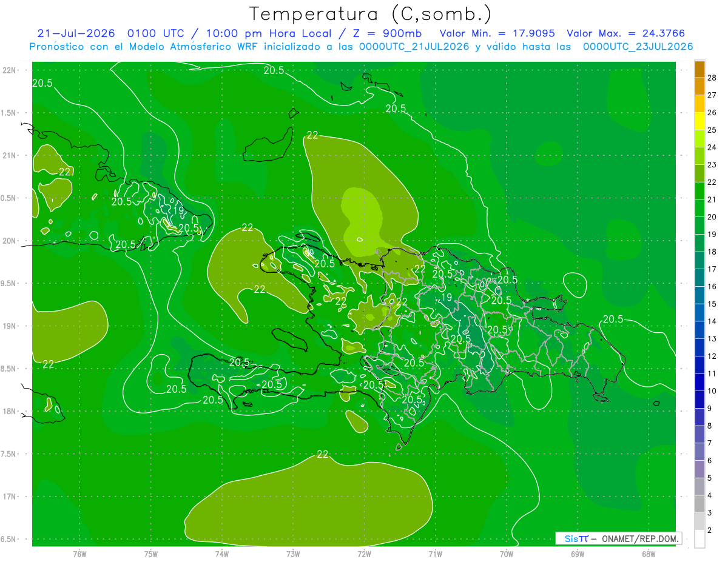Click the '20.5' contour label at map top edge

click(x=274, y=70)
